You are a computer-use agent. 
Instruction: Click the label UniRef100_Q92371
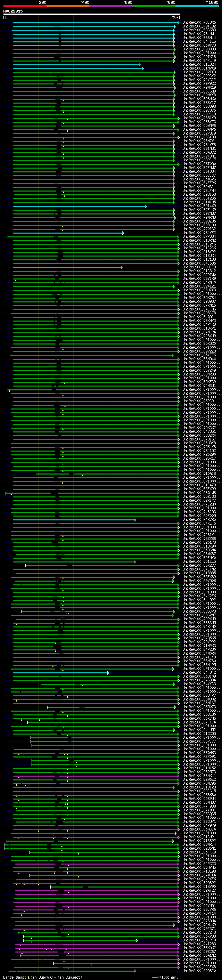pyautogui.click(x=199, y=929)
